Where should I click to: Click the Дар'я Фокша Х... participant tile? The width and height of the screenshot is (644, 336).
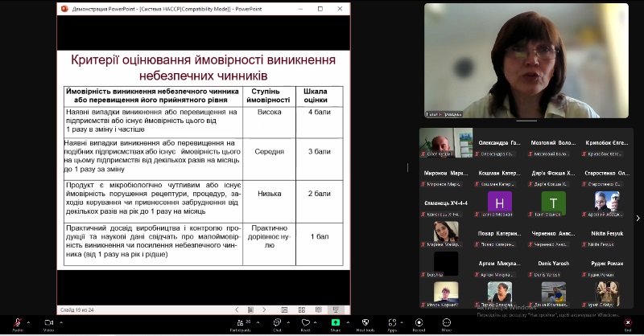[x=553, y=173]
